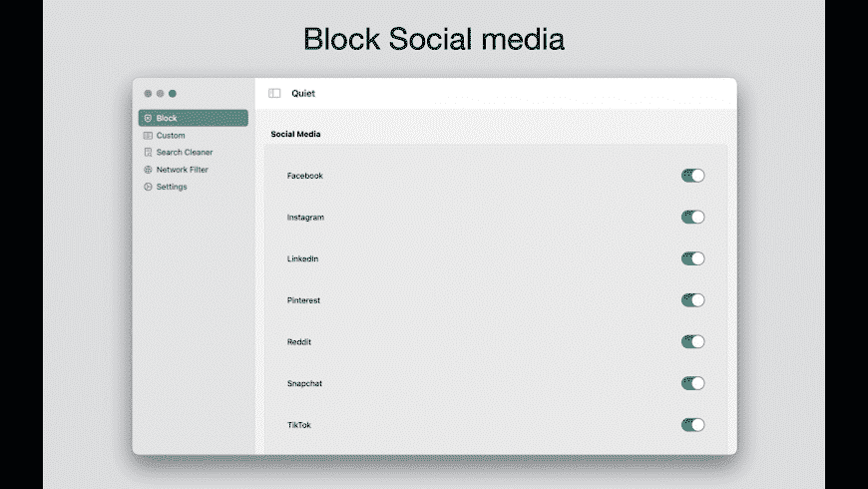868x489 pixels.
Task: Turn off Snapchat blocking
Action: pos(692,383)
